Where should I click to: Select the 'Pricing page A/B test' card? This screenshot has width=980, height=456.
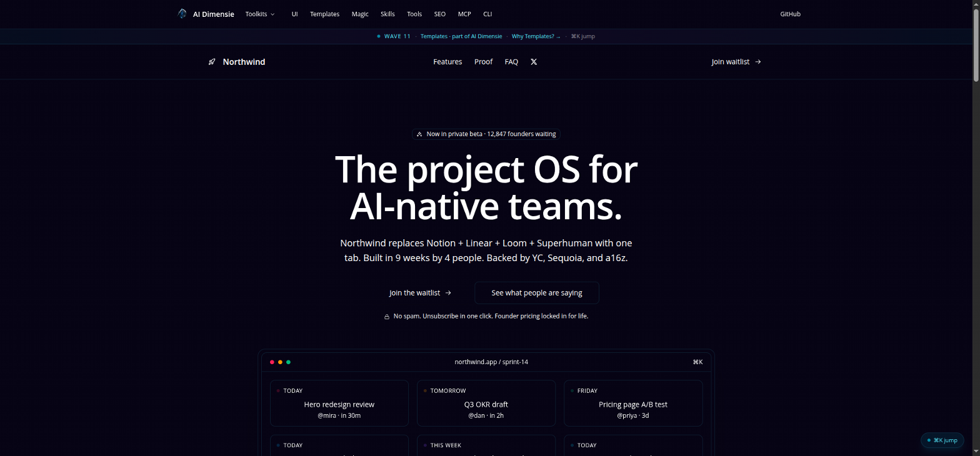pos(633,404)
